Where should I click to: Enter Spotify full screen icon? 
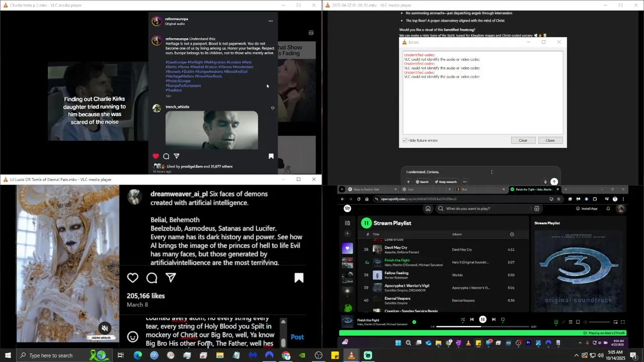point(623,322)
